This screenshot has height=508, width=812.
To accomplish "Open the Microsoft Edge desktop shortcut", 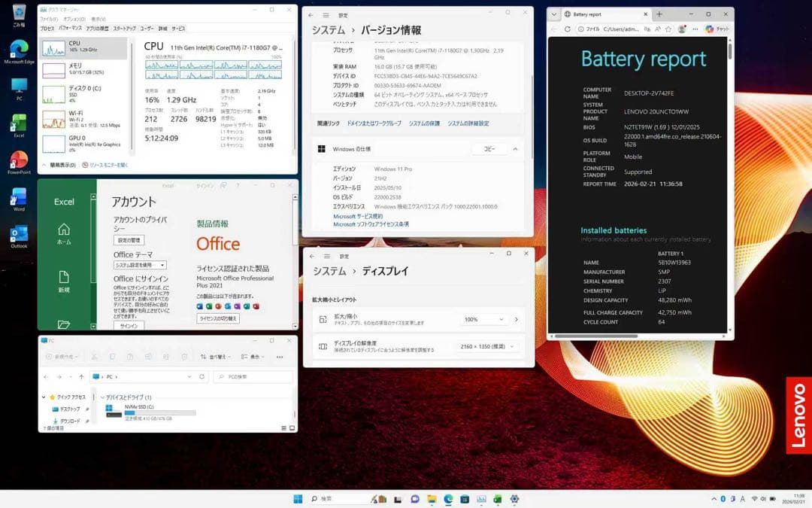I will (19, 52).
